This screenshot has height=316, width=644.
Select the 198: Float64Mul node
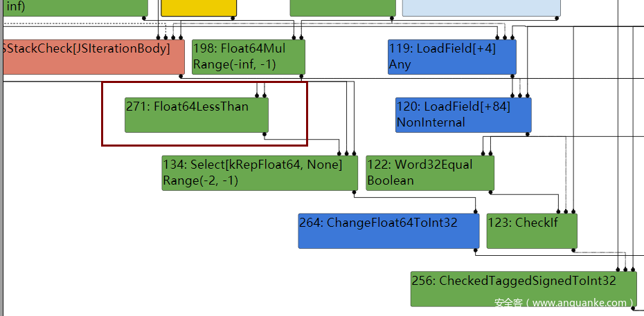point(249,57)
